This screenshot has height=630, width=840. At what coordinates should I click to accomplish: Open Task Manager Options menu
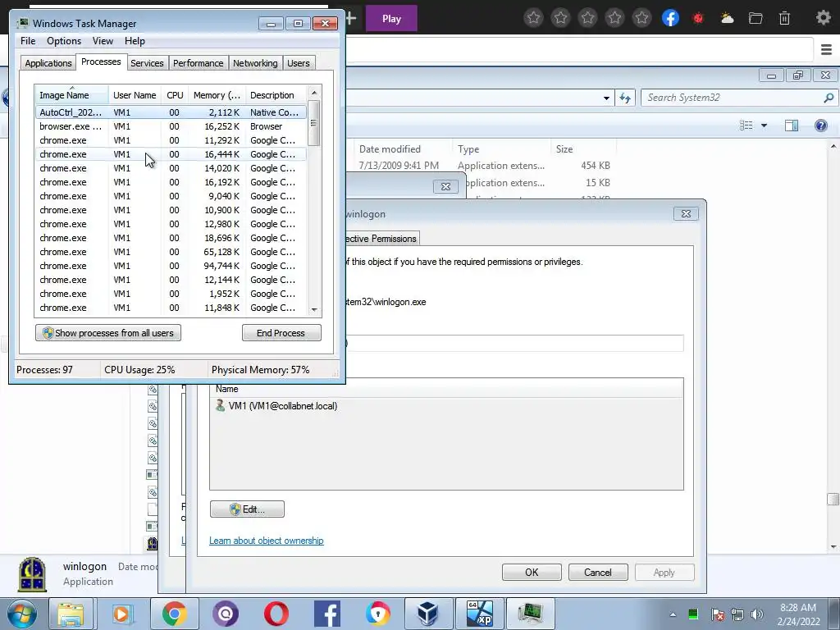click(64, 41)
